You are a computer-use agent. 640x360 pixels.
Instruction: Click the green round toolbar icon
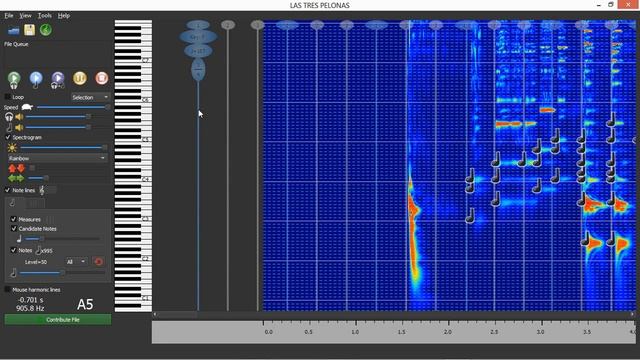[46, 30]
